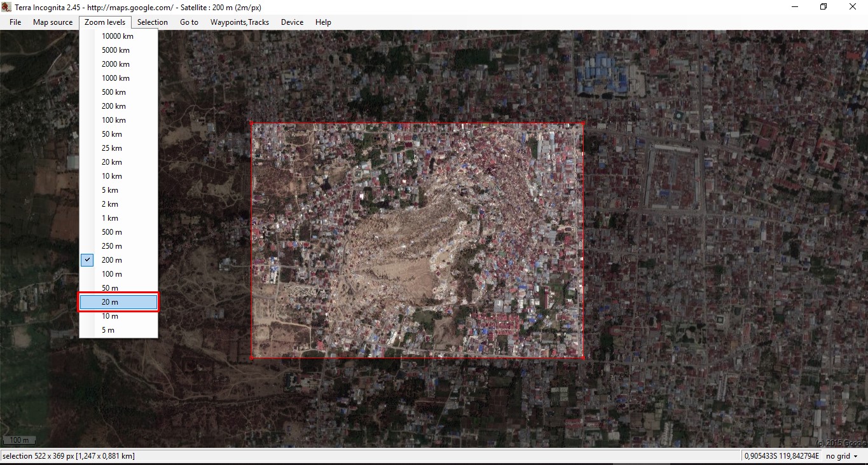
Task: Open the Selection menu
Action: click(153, 22)
